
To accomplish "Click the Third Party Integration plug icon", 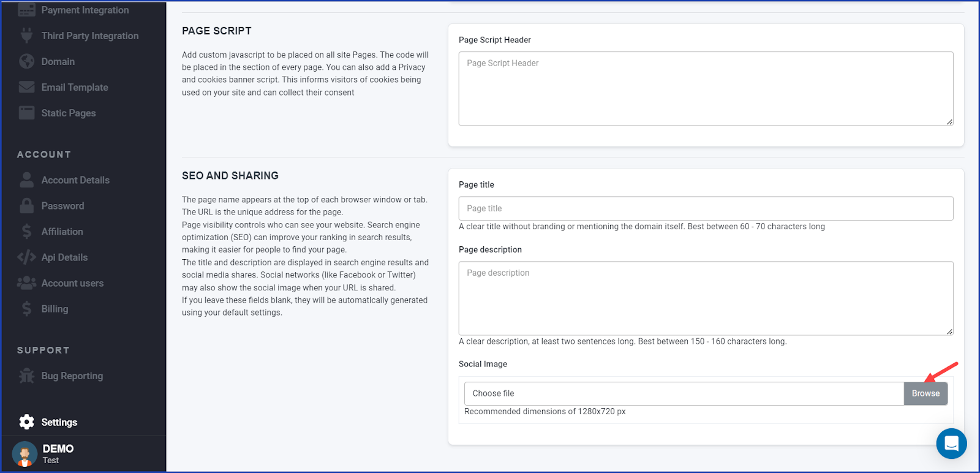I will coord(26,36).
